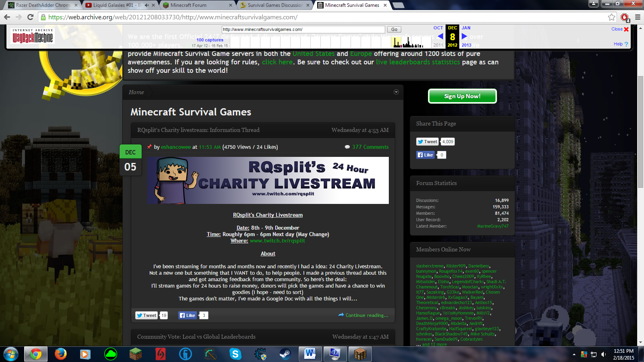
Task: Open the blue circular app icon in taskbar
Action: (185, 354)
